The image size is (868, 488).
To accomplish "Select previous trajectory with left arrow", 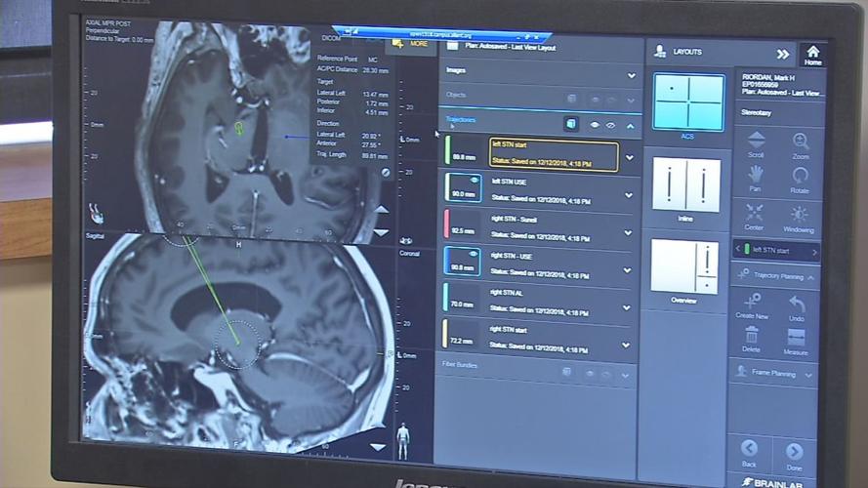I will [x=737, y=249].
